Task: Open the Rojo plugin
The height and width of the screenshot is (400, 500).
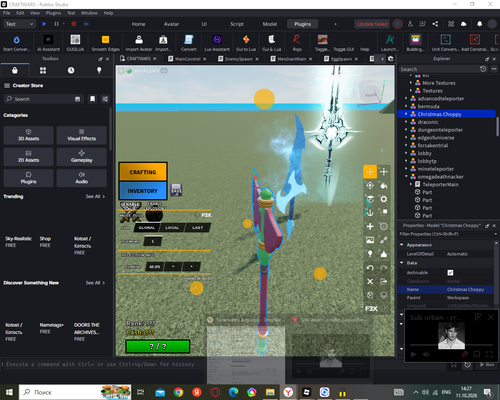Action: [x=297, y=43]
